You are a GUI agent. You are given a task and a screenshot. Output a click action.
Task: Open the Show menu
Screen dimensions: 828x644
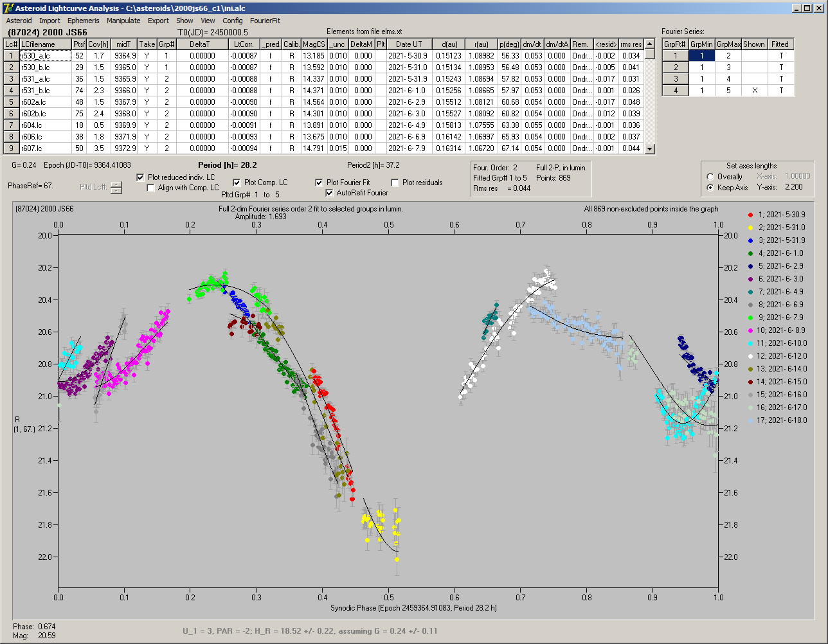184,21
